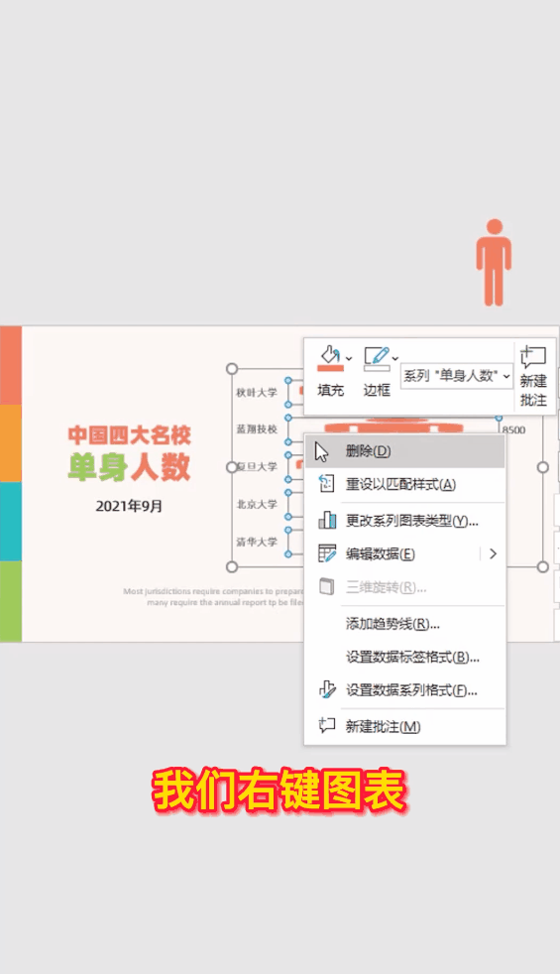This screenshot has height=974, width=560.
Task: Click the 蓝翔技校 axis label
Action: point(257,429)
